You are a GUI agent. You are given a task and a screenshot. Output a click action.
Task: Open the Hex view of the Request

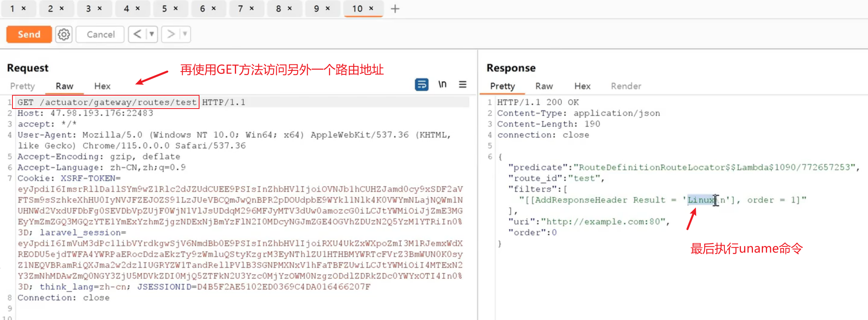click(x=102, y=86)
